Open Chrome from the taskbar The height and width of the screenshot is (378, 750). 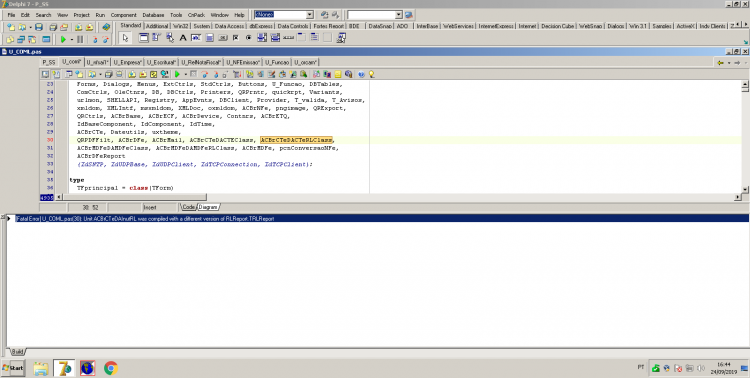[110, 368]
